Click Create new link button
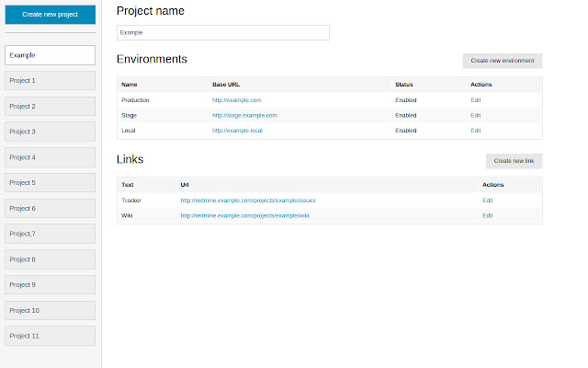 coord(514,161)
